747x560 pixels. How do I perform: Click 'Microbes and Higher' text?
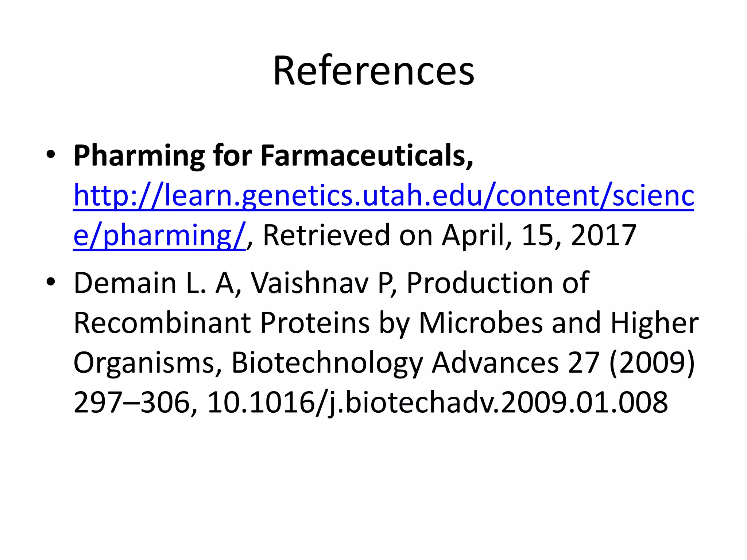pyautogui.click(x=558, y=323)
